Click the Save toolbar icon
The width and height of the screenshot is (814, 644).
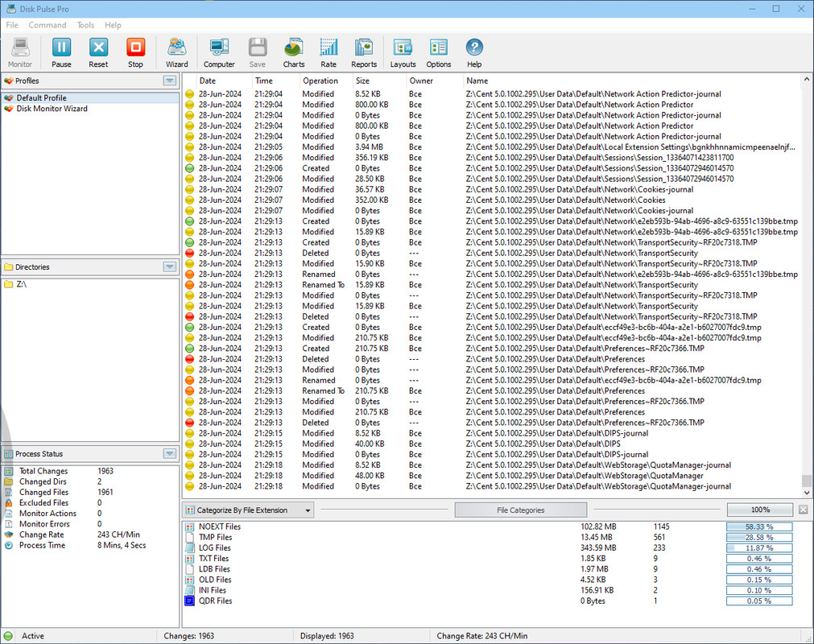tap(258, 53)
